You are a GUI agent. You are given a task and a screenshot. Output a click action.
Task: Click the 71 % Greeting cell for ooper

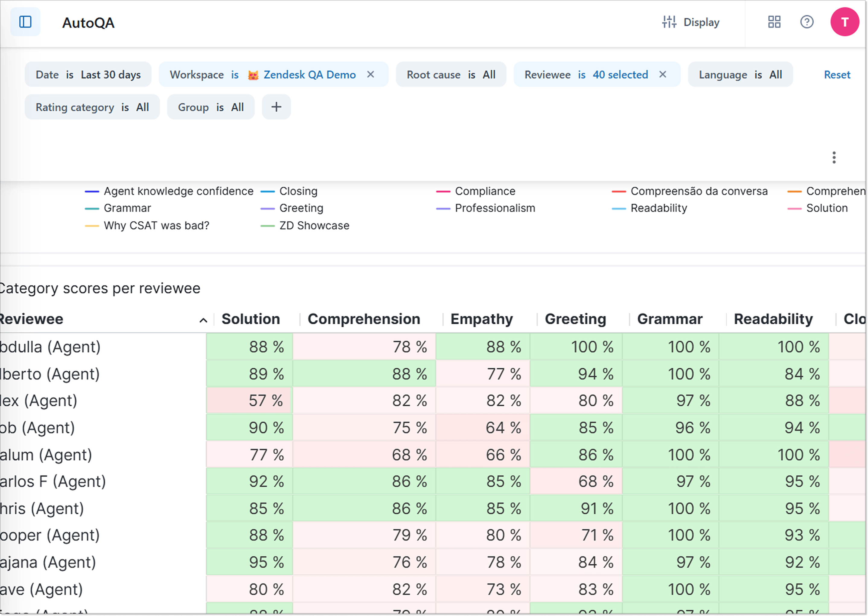(576, 535)
